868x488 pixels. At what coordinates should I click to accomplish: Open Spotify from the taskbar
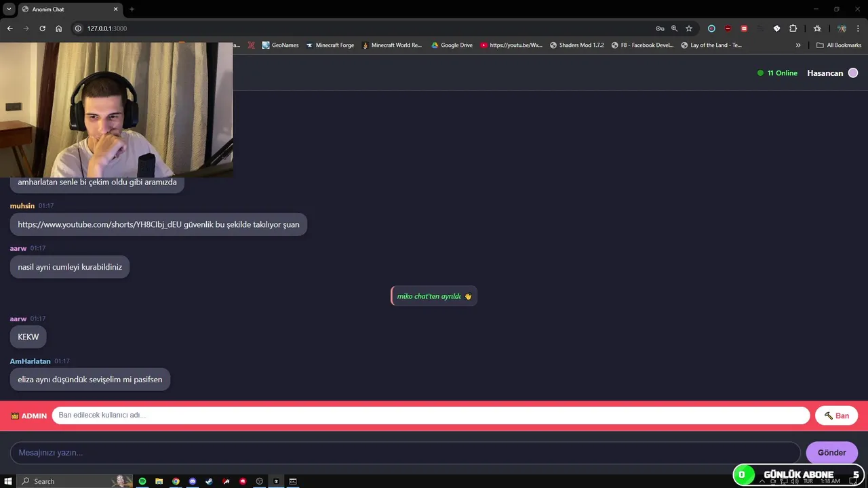(x=142, y=481)
